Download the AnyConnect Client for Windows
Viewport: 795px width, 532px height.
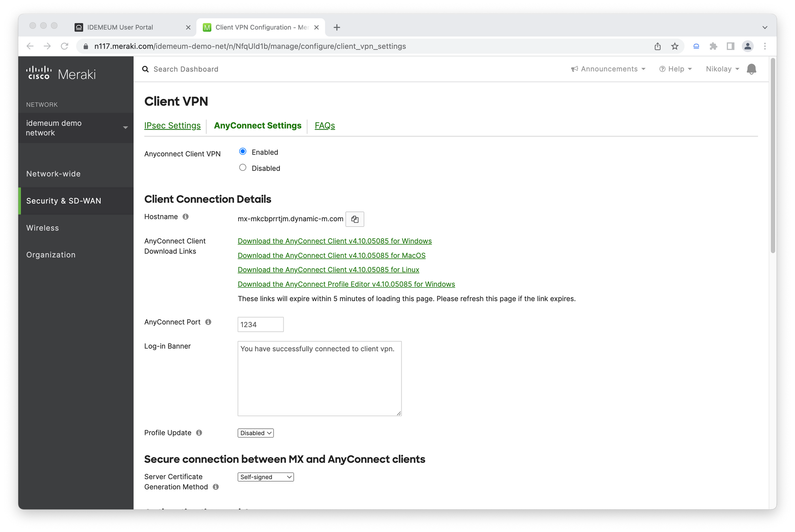(335, 241)
